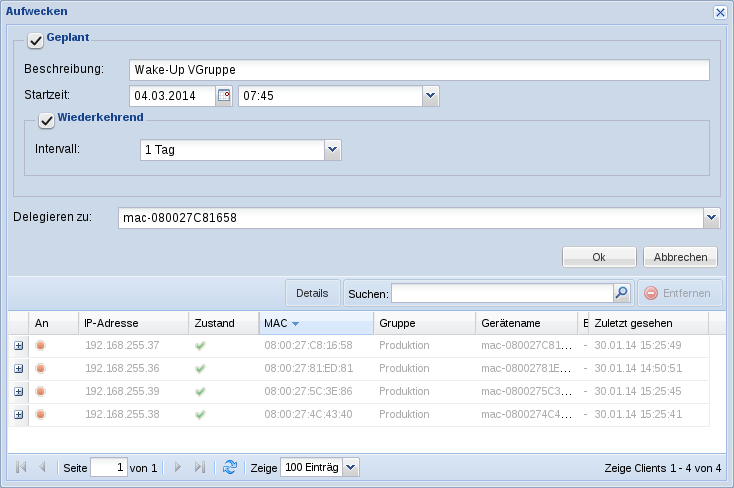The image size is (734, 488).
Task: Click red status icon for 192.168.255.37
Action: (41, 345)
